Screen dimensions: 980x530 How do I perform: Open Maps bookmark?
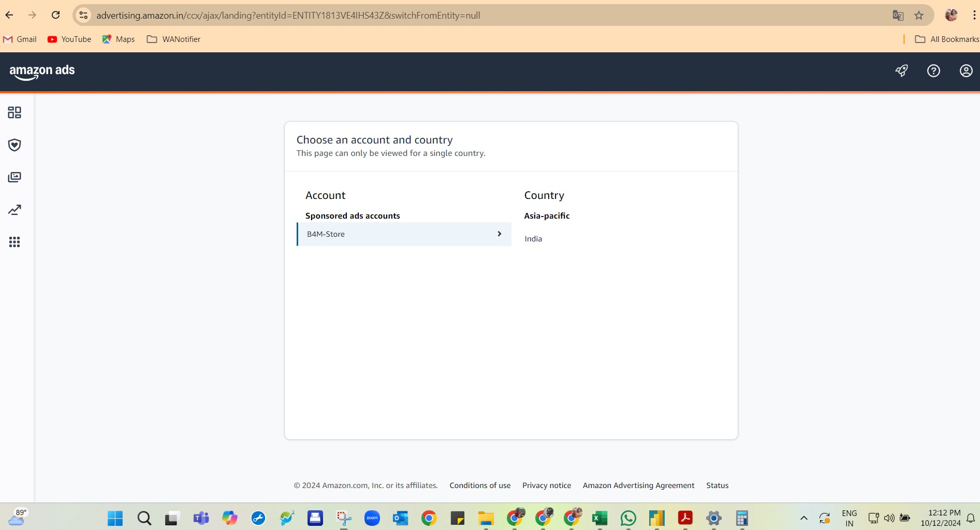point(119,39)
